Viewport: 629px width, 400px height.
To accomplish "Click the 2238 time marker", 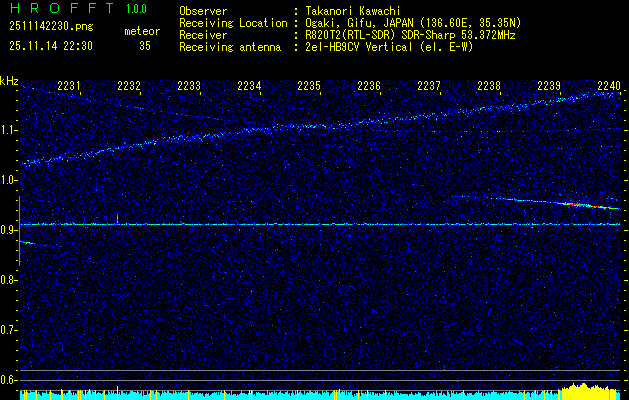I will tap(489, 85).
